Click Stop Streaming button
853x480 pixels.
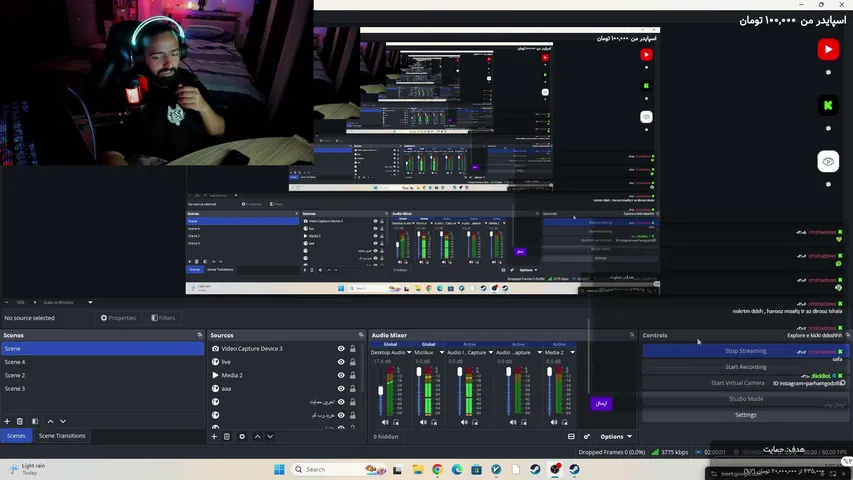point(745,351)
